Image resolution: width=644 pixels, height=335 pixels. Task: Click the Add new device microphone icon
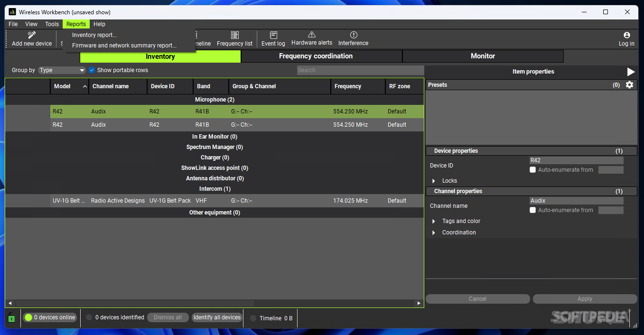point(32,35)
